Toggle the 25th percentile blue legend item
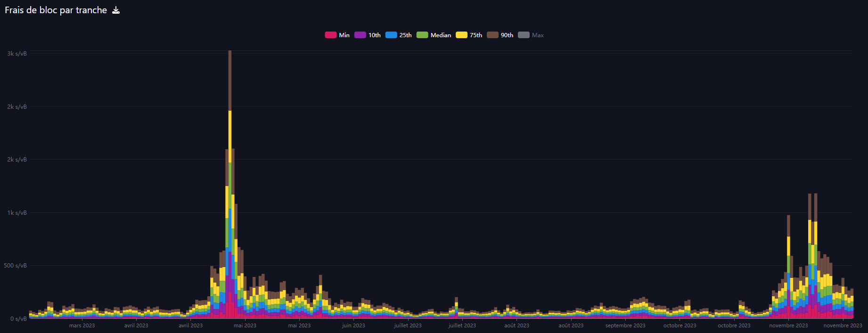The width and height of the screenshot is (868, 333). [391, 35]
